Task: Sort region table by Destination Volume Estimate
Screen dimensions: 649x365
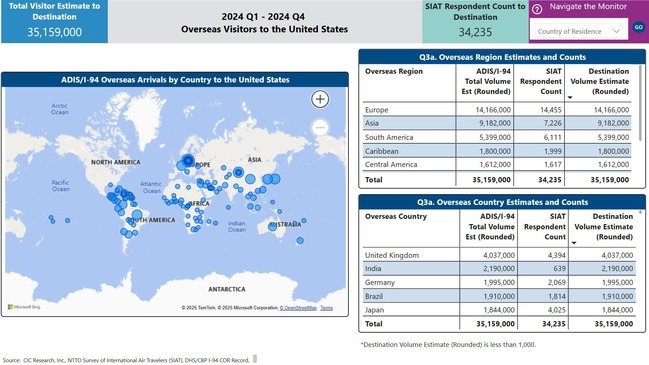Action: [570, 98]
